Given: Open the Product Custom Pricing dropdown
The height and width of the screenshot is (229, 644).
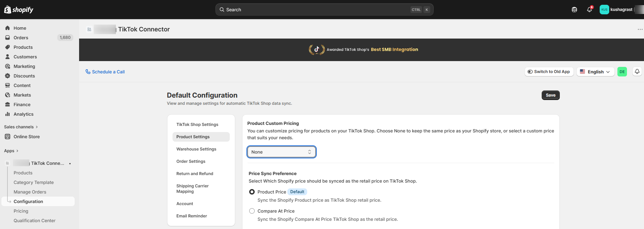Looking at the screenshot, I should (x=281, y=152).
